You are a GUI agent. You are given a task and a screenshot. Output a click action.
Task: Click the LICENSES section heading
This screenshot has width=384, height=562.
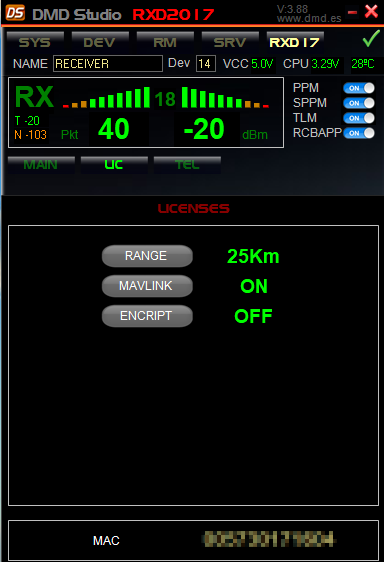pyautogui.click(x=194, y=209)
